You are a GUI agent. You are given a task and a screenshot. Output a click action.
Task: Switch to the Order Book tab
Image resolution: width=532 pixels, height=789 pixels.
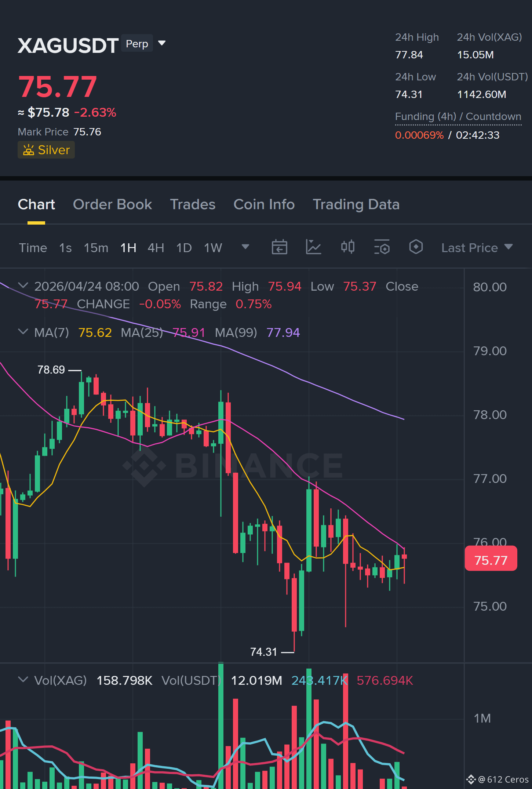pyautogui.click(x=112, y=204)
